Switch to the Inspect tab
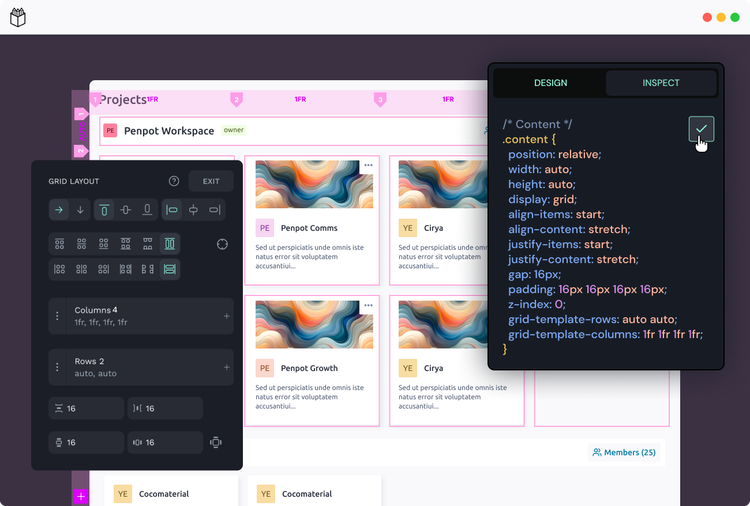 (661, 83)
